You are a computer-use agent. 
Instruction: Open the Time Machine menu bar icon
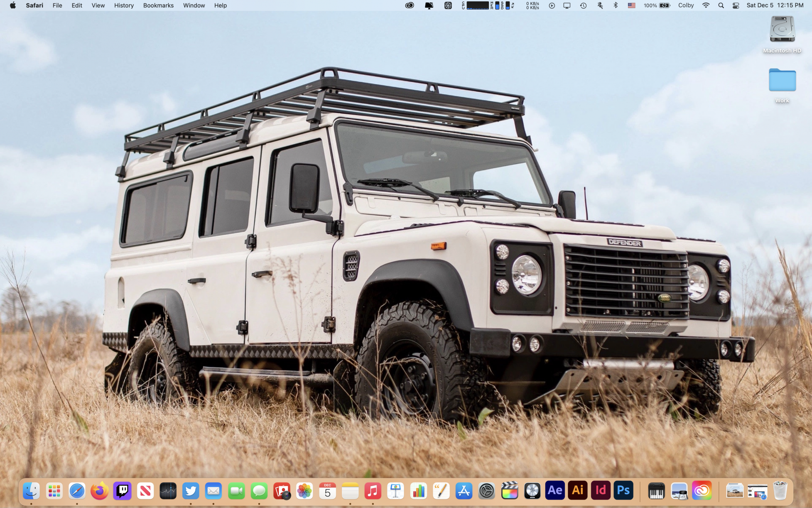pyautogui.click(x=583, y=5)
